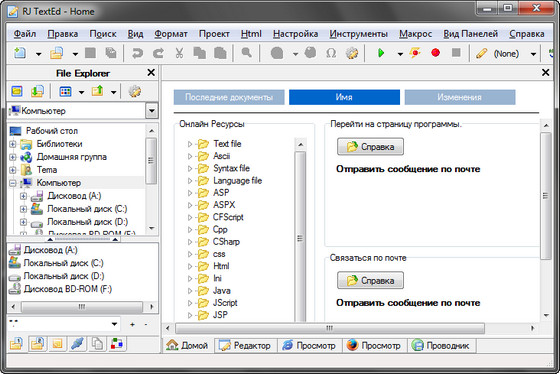This screenshot has height=374, width=560.
Task: Close the File Explorer panel
Action: 151,73
